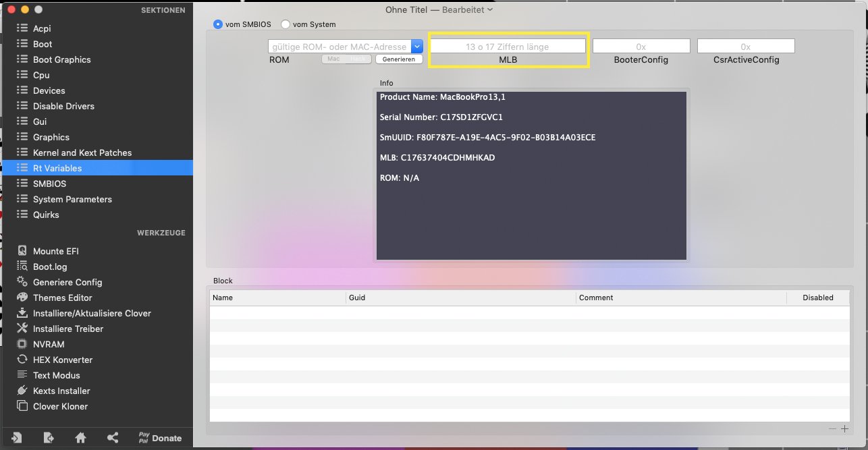Click the HEX Konverter refresh icon
Image resolution: width=868 pixels, height=450 pixels.
coord(22,360)
